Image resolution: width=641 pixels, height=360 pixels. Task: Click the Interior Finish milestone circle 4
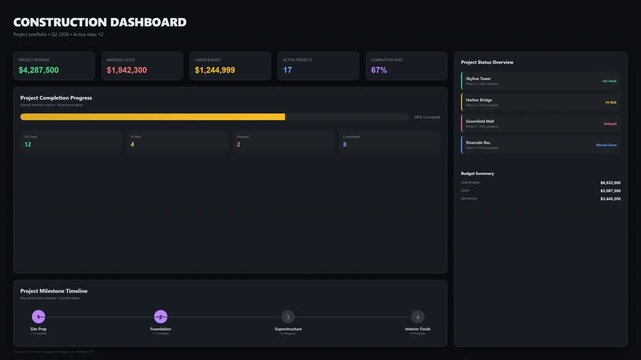click(x=417, y=317)
